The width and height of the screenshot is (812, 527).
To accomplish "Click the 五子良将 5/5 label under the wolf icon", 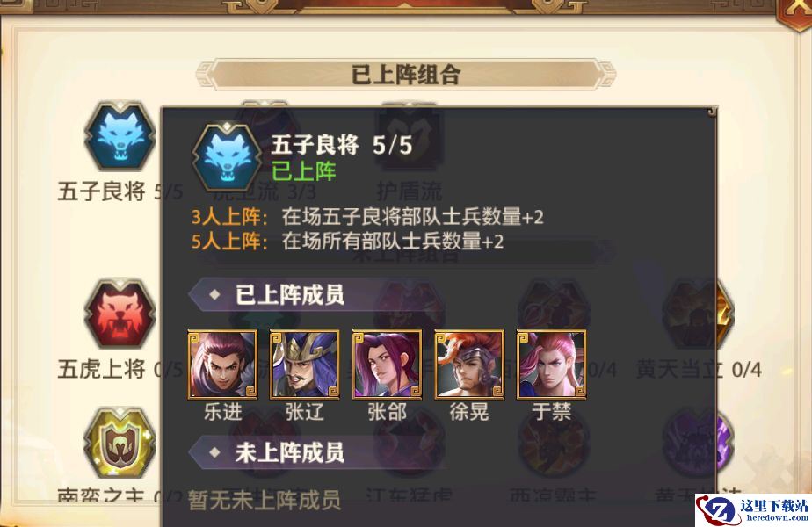I will (x=120, y=191).
